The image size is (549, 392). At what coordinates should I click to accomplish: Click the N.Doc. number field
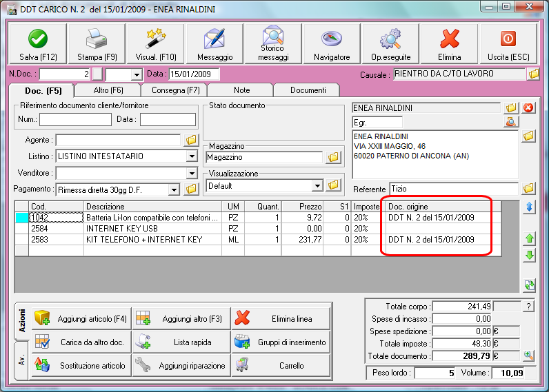[x=65, y=74]
